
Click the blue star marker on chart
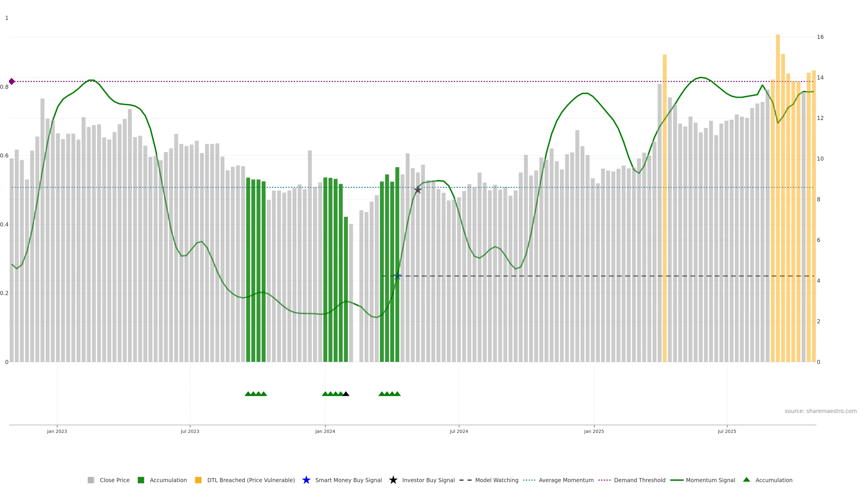[x=397, y=276]
